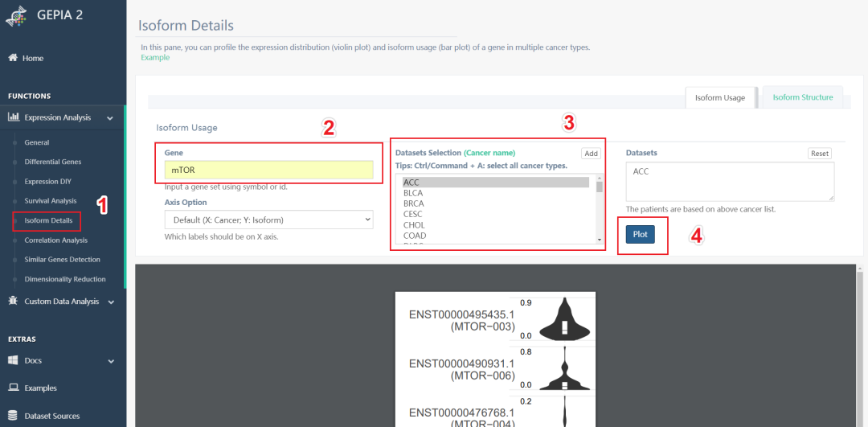Click the Isoform Details page heading
This screenshot has height=427, width=868.
(186, 26)
